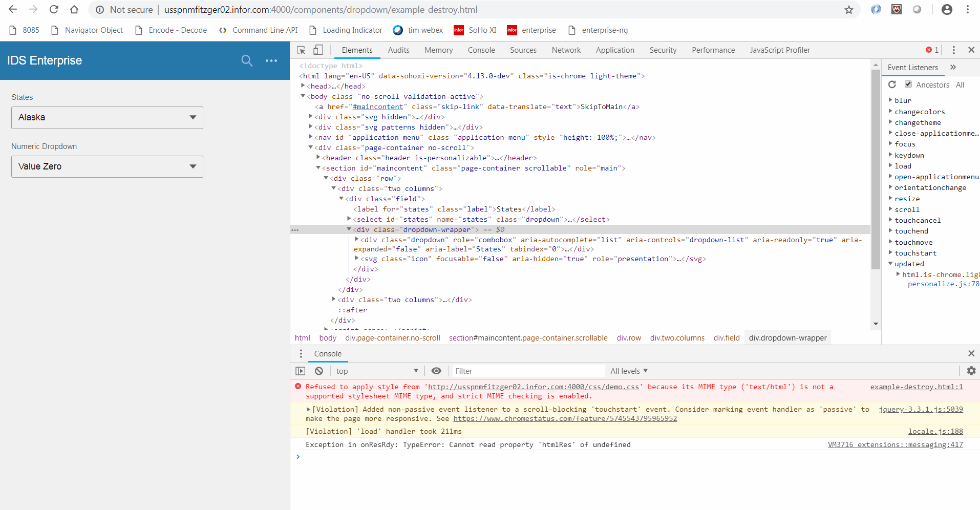This screenshot has height=510, width=980.
Task: Toggle the device toolbar
Action: click(x=318, y=50)
